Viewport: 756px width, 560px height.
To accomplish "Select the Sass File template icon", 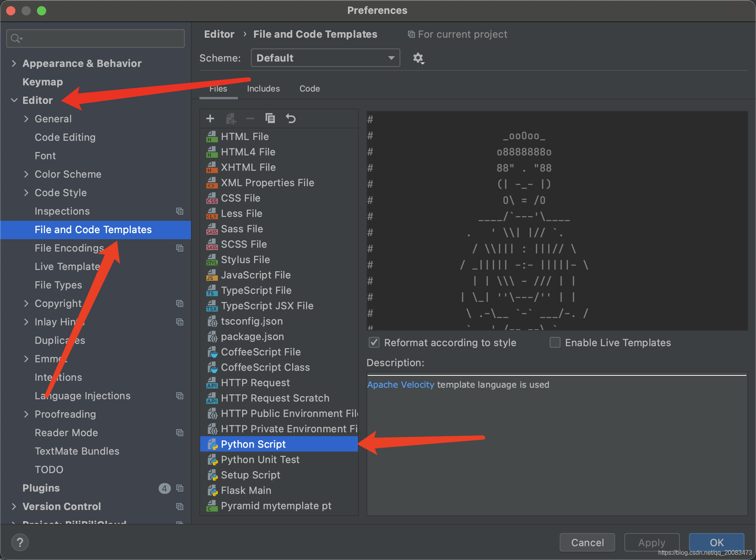I will (x=212, y=229).
